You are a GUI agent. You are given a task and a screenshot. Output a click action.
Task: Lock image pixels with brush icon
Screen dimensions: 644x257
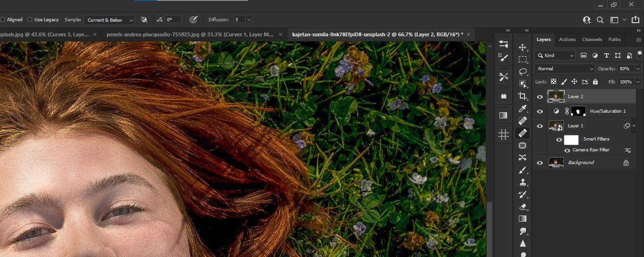pos(564,82)
